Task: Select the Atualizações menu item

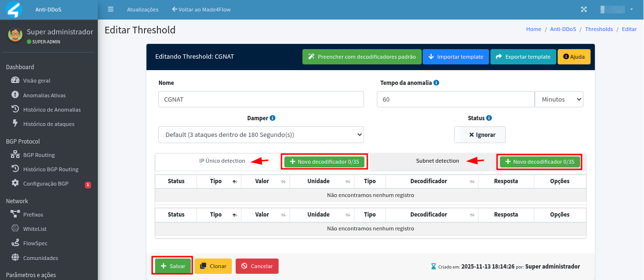Action: coord(143,9)
